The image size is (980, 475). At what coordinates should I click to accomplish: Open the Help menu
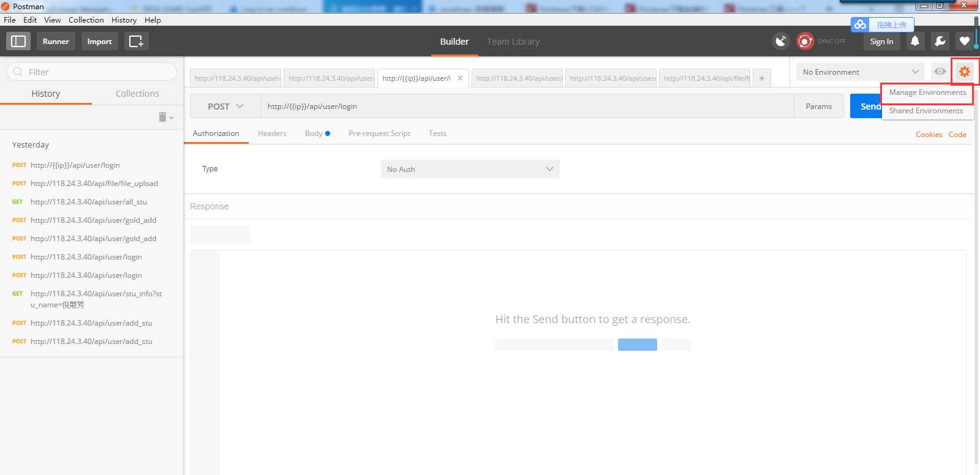click(153, 20)
